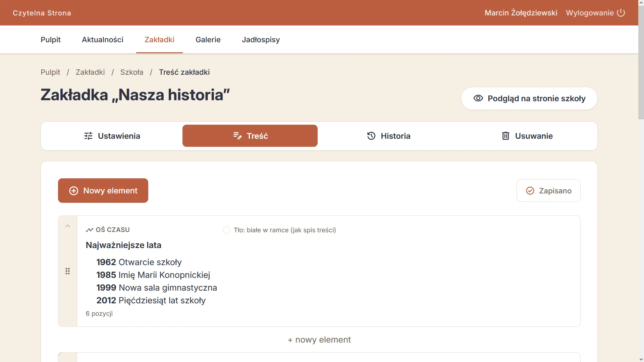Click the checkmark icon next to Zapisano
Image resolution: width=644 pixels, height=362 pixels.
530,191
